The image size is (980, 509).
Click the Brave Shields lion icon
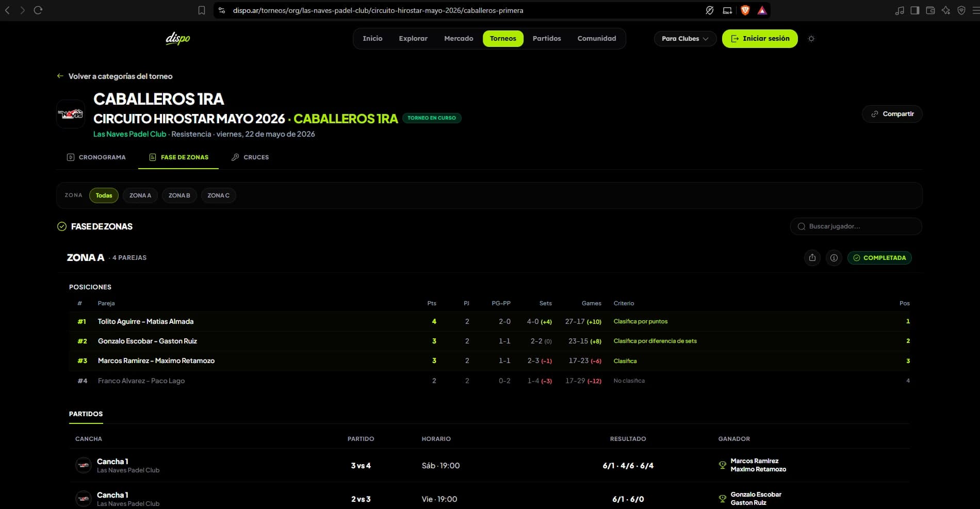click(745, 10)
